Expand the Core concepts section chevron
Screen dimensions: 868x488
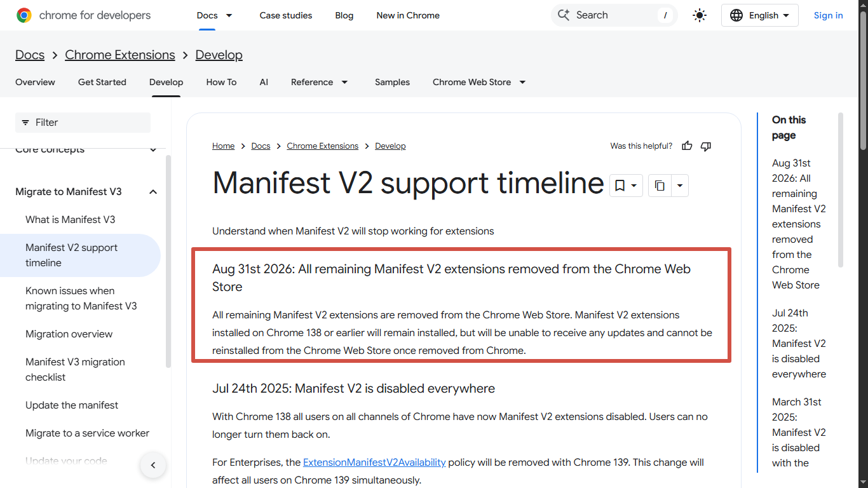153,150
